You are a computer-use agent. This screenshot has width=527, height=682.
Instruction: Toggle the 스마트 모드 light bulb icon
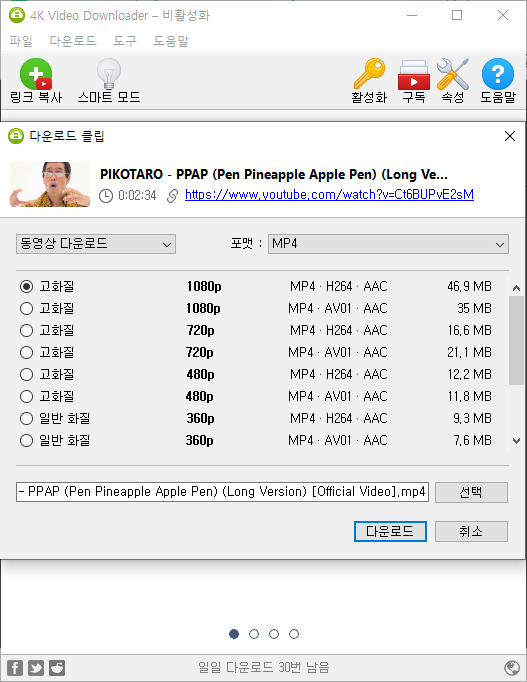109,74
